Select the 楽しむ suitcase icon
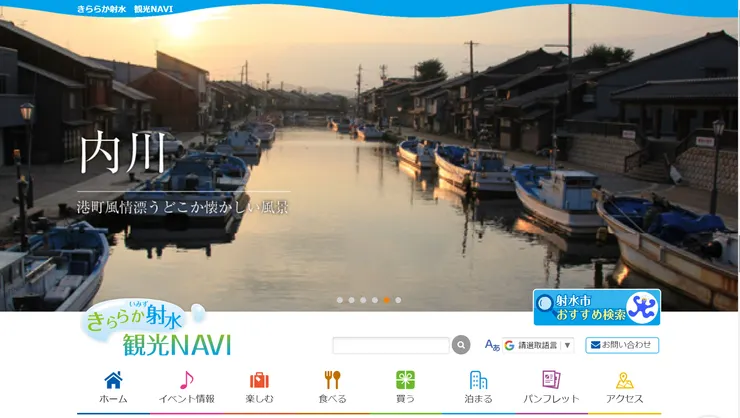The image size is (740, 418). tap(259, 380)
